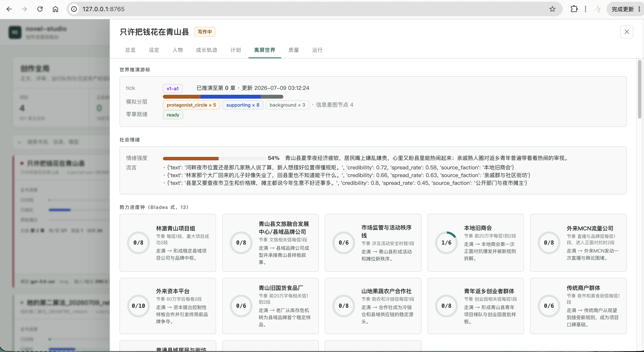Click the 0/10 clock for 外来资本平台
The width and height of the screenshot is (644, 352).
point(138,306)
